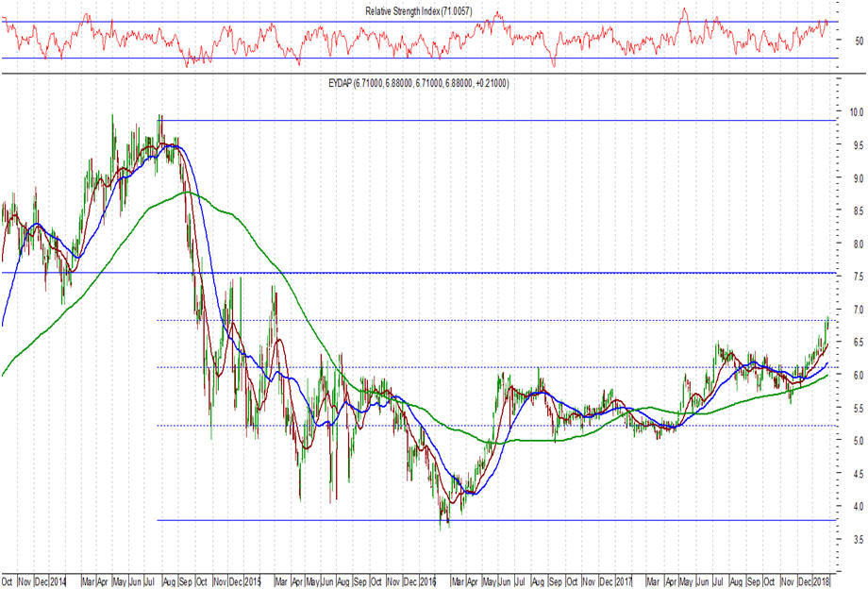Click the 3.5 price axis label

tap(858, 539)
